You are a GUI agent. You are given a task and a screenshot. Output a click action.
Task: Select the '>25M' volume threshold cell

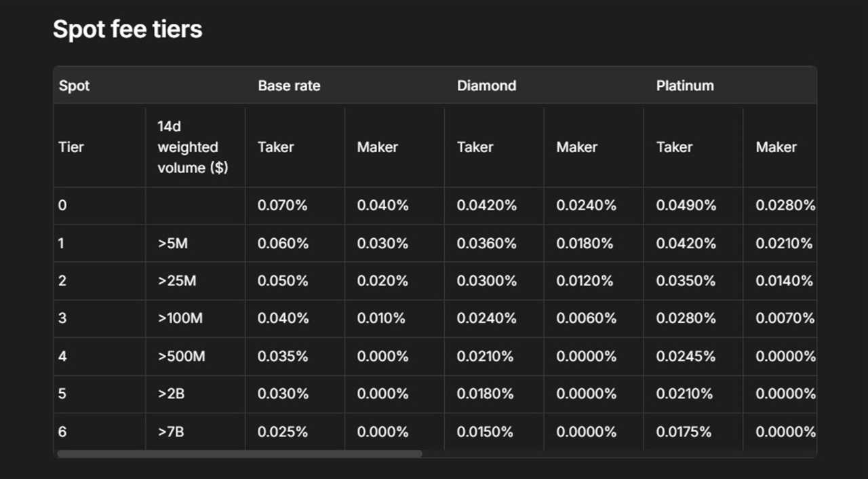[x=176, y=281]
